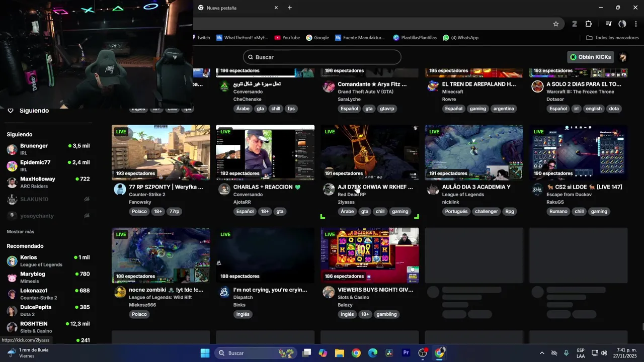Click the Kick Buscar search field
The width and height of the screenshot is (644, 362).
point(322,57)
